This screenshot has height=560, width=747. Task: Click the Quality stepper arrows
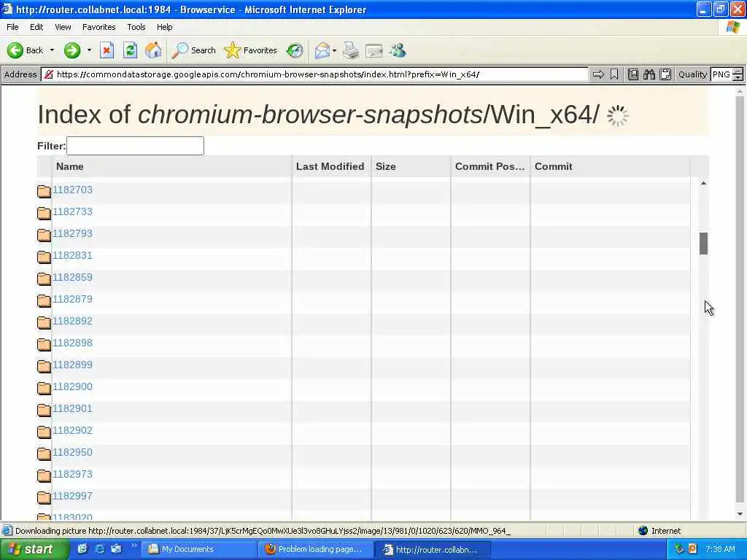point(738,74)
